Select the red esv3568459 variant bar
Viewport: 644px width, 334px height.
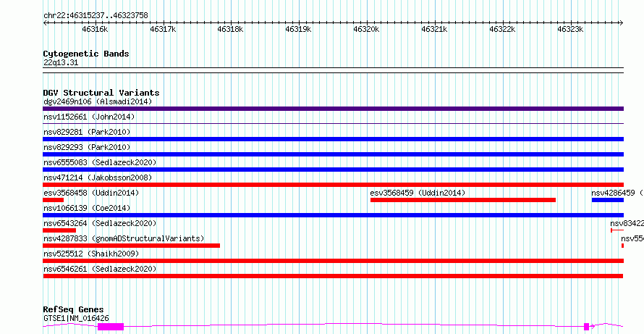pyautogui.click(x=463, y=200)
